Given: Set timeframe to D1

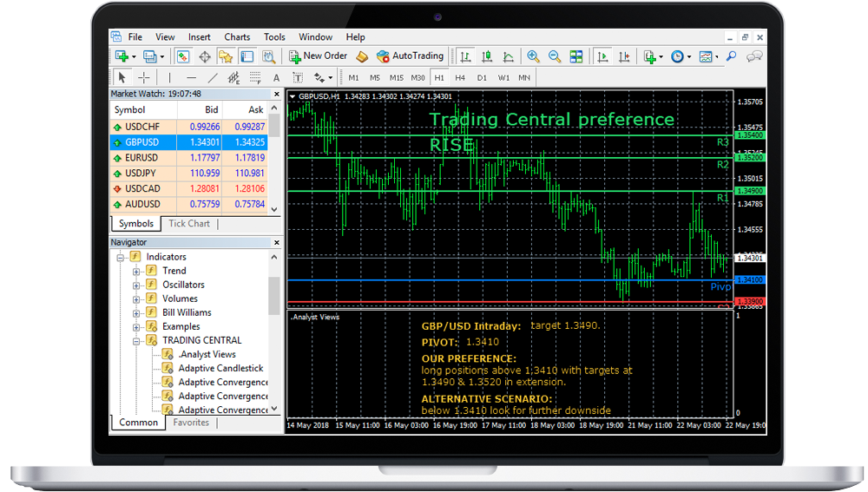Looking at the screenshot, I should [x=482, y=78].
